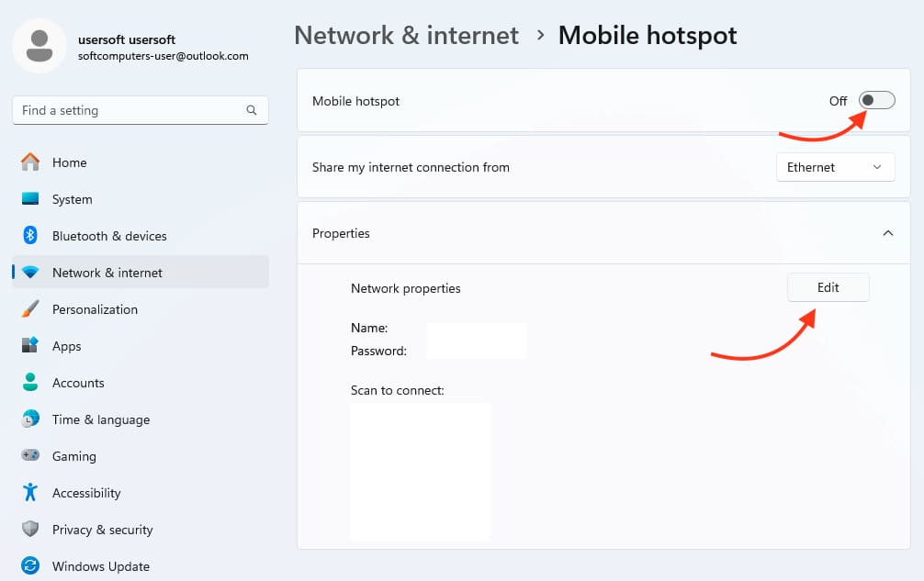Open the Apps icon in sidebar
Image resolution: width=924 pixels, height=581 pixels.
point(30,346)
